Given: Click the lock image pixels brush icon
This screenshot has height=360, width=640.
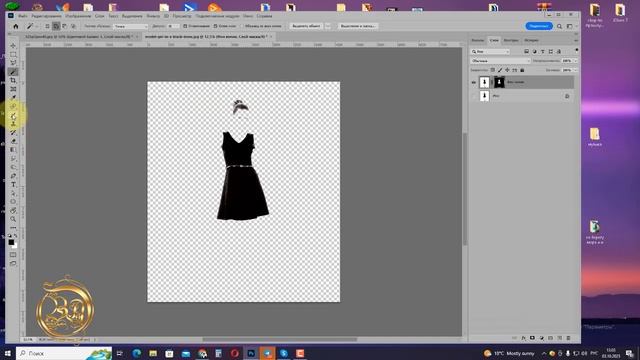Looking at the screenshot, I should point(500,70).
